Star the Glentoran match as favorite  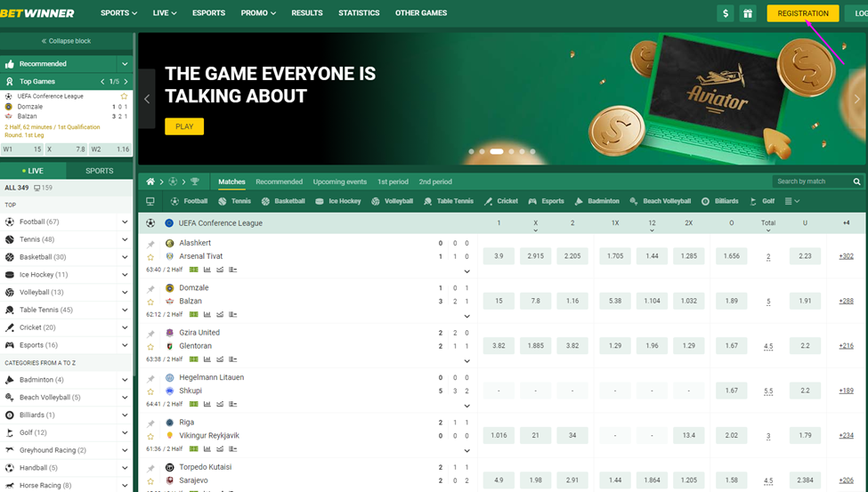coord(150,347)
